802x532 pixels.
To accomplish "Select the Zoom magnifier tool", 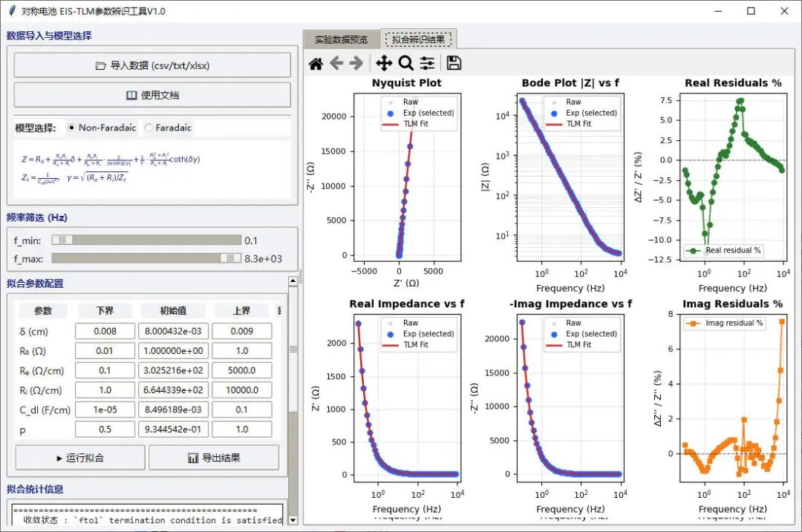I will coord(405,63).
